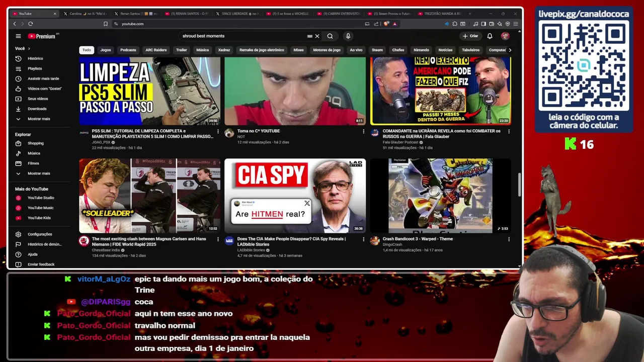Open the notifications bell

coord(490,36)
